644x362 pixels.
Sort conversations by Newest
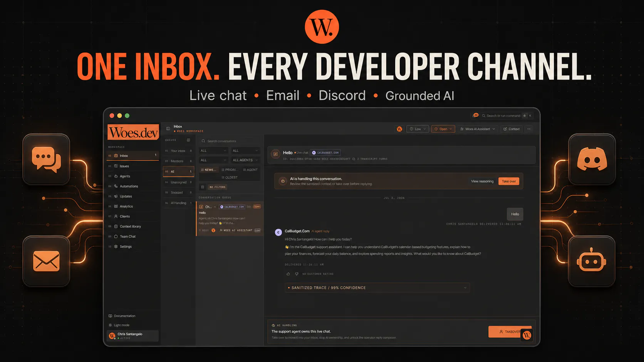(209, 170)
